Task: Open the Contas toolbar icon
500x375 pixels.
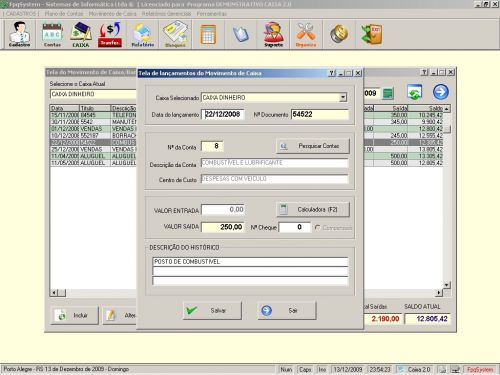Action: point(52,34)
